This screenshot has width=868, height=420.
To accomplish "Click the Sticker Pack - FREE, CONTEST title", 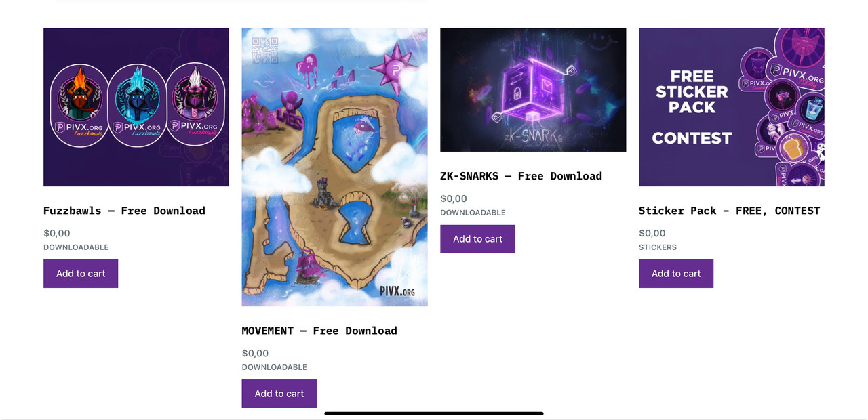I will pyautogui.click(x=729, y=211).
